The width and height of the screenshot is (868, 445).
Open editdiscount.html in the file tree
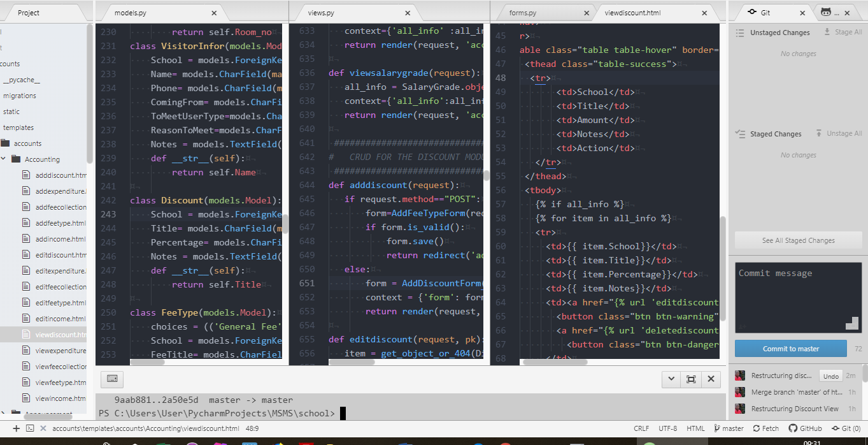tap(60, 255)
